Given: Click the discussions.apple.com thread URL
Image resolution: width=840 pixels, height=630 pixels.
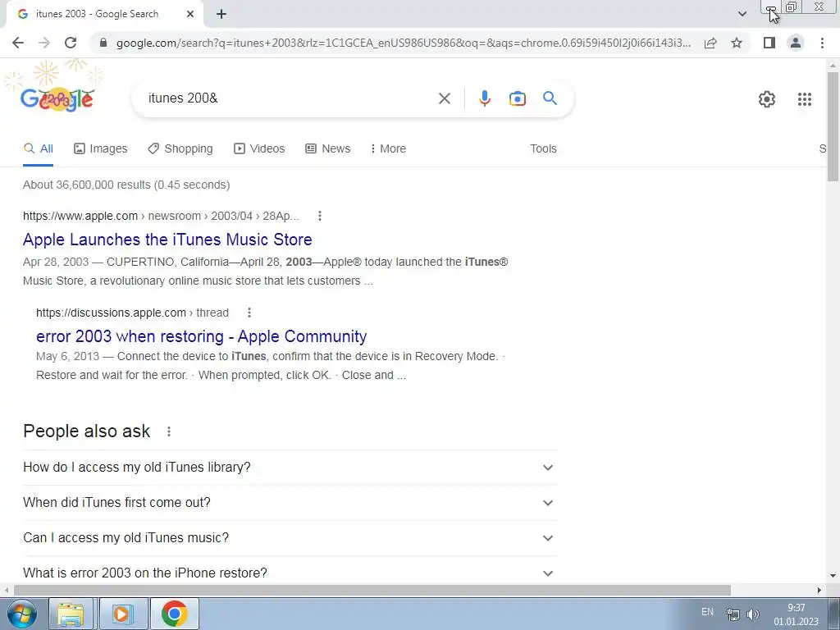Looking at the screenshot, I should pos(132,313).
